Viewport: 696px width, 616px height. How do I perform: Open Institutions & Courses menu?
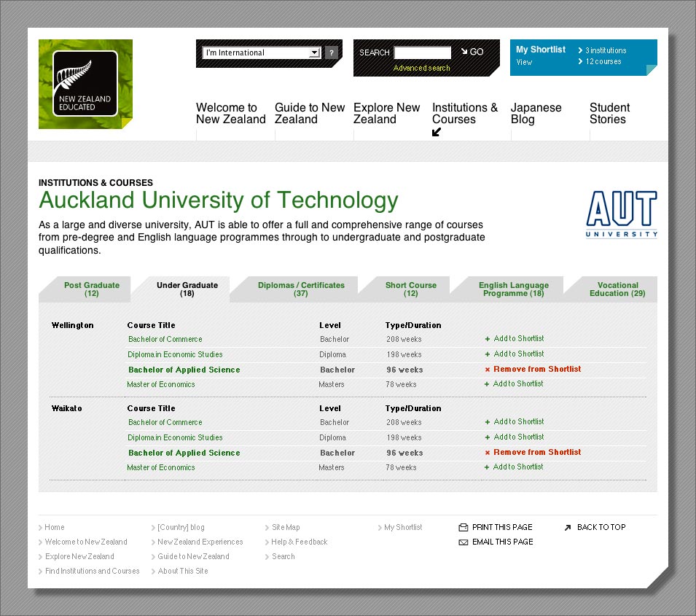[465, 113]
